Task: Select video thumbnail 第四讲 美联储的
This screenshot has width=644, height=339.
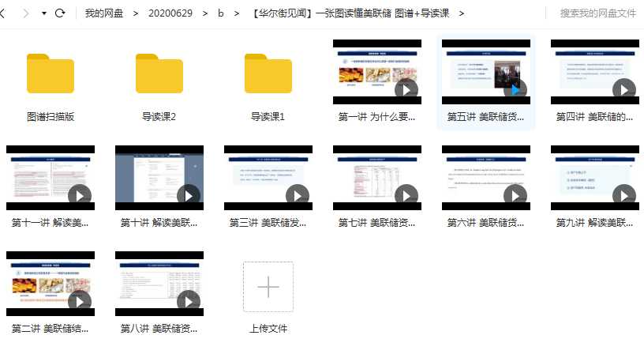Action: click(595, 72)
